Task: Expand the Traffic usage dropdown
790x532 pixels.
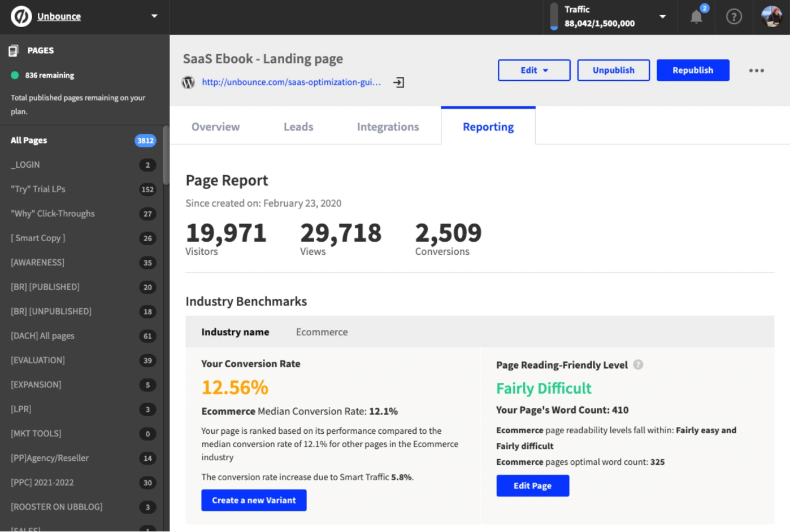Action: click(662, 17)
